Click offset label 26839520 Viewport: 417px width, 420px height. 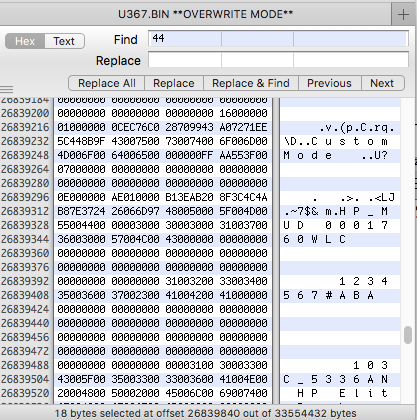tap(25, 393)
